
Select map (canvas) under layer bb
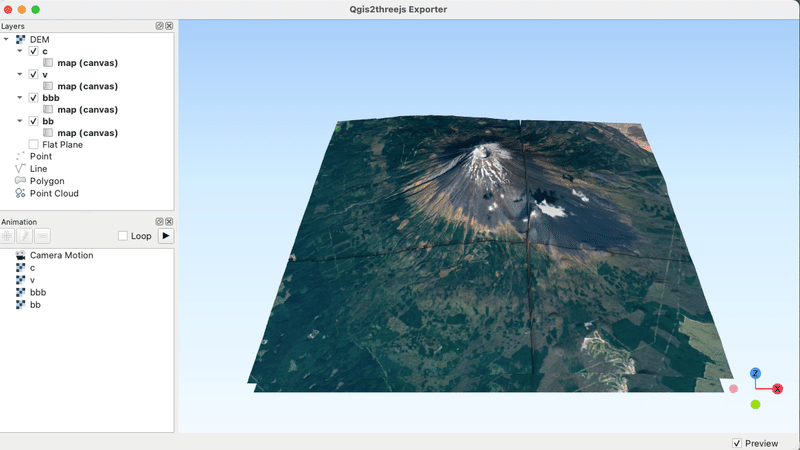click(x=88, y=133)
